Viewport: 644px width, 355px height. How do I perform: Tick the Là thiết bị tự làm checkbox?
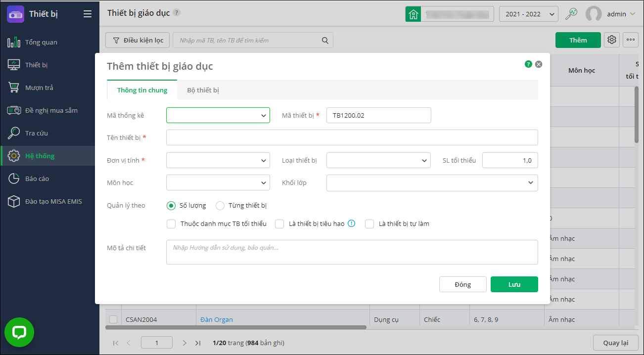coord(369,224)
